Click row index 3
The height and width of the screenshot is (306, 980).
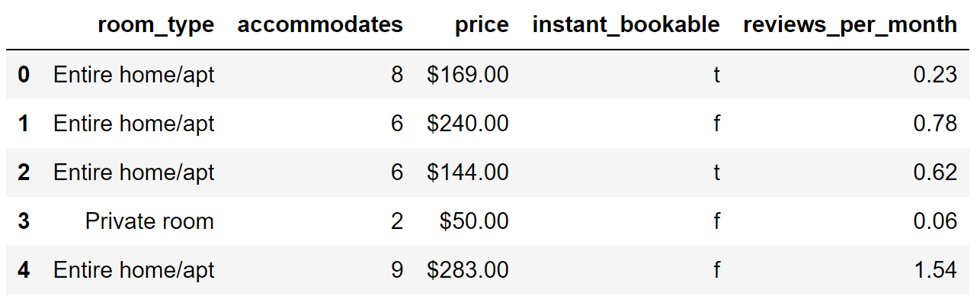pos(24,221)
